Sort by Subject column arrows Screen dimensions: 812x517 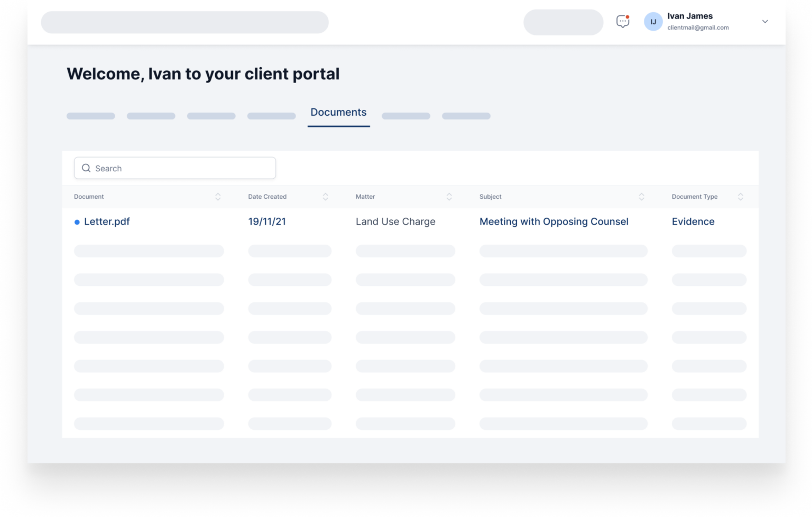pyautogui.click(x=641, y=197)
